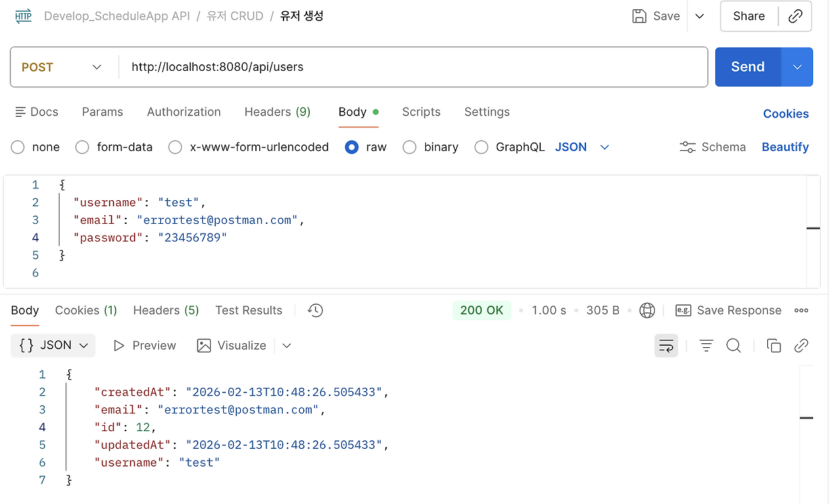
Task: Open the POST method dropdown
Action: [x=62, y=67]
